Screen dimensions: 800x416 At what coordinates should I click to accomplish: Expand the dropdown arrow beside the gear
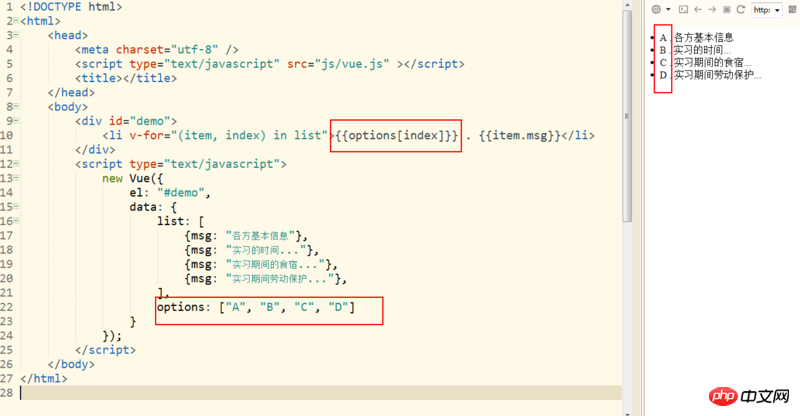668,10
